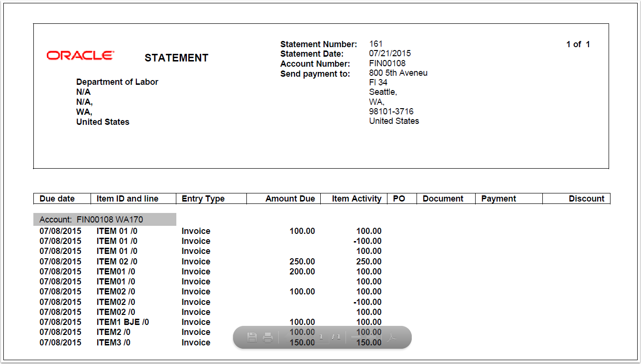Click Department of Labor customer name
This screenshot has height=364, width=641.
coord(117,82)
